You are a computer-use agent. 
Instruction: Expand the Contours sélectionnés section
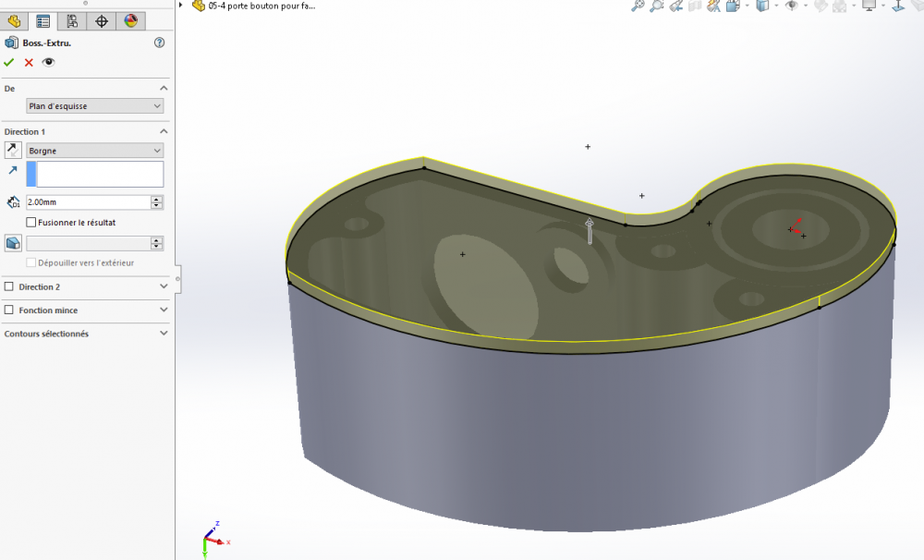click(x=164, y=333)
